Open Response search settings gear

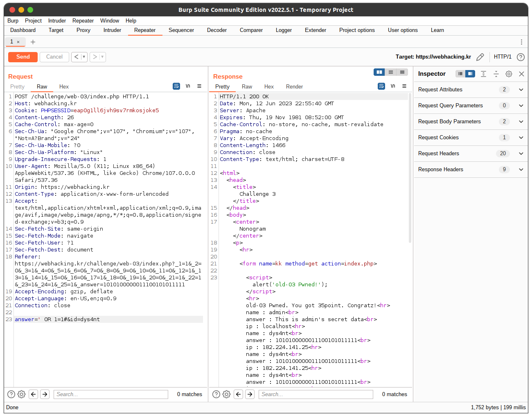[226, 394]
